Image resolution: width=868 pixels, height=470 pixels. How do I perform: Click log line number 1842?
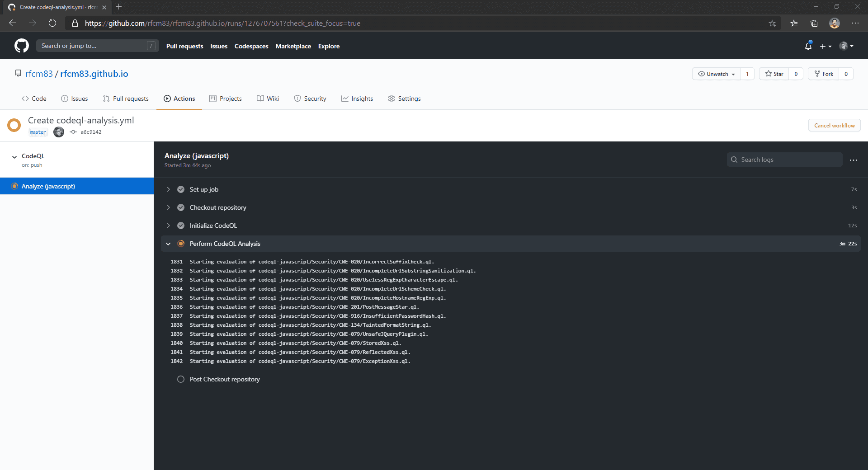[176, 361]
